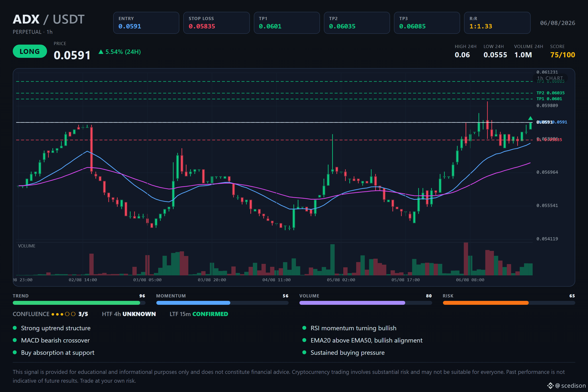
Task: Click the 03/08 05:00 time label
Action: tap(147, 280)
